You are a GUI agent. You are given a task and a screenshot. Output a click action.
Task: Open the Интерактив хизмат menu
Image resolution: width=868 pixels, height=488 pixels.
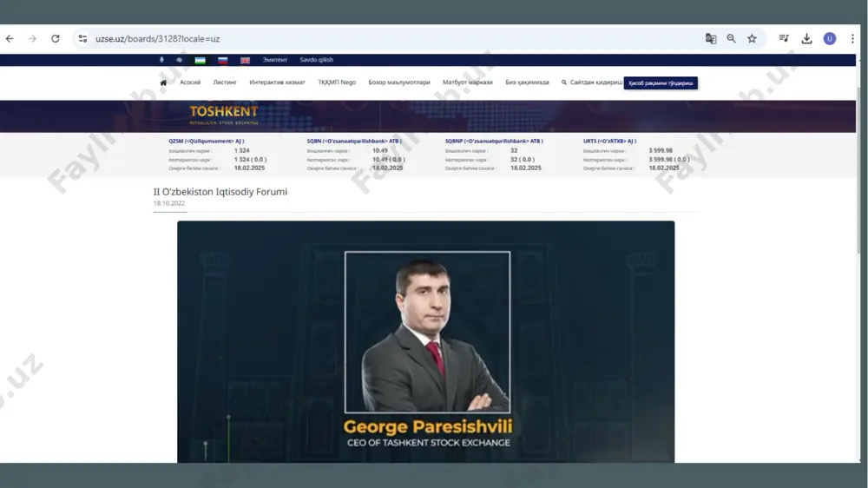[x=277, y=82]
